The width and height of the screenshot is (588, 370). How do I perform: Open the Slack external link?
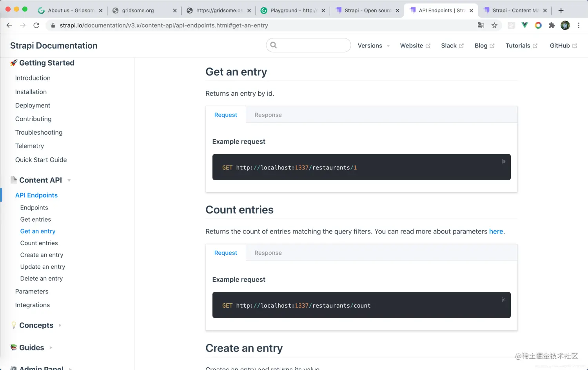click(x=452, y=46)
